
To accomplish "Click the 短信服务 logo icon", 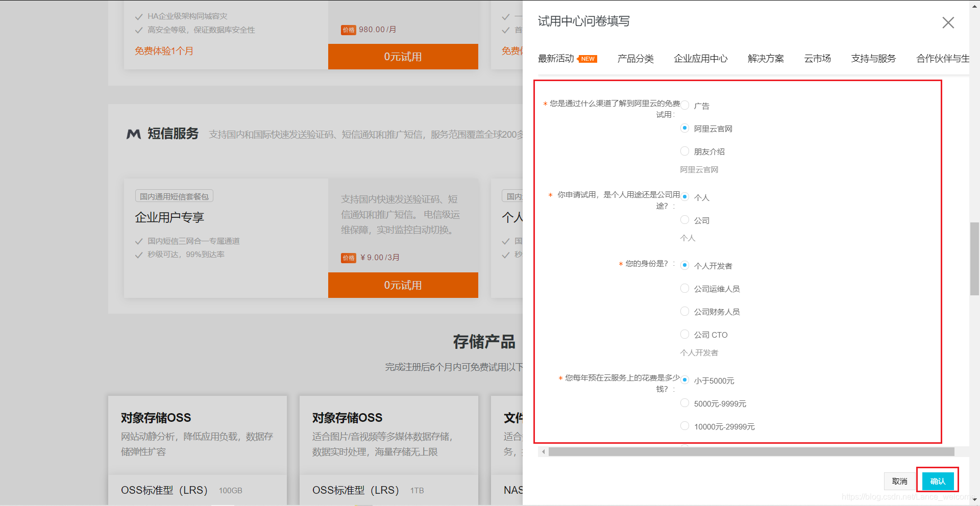I will (x=134, y=134).
